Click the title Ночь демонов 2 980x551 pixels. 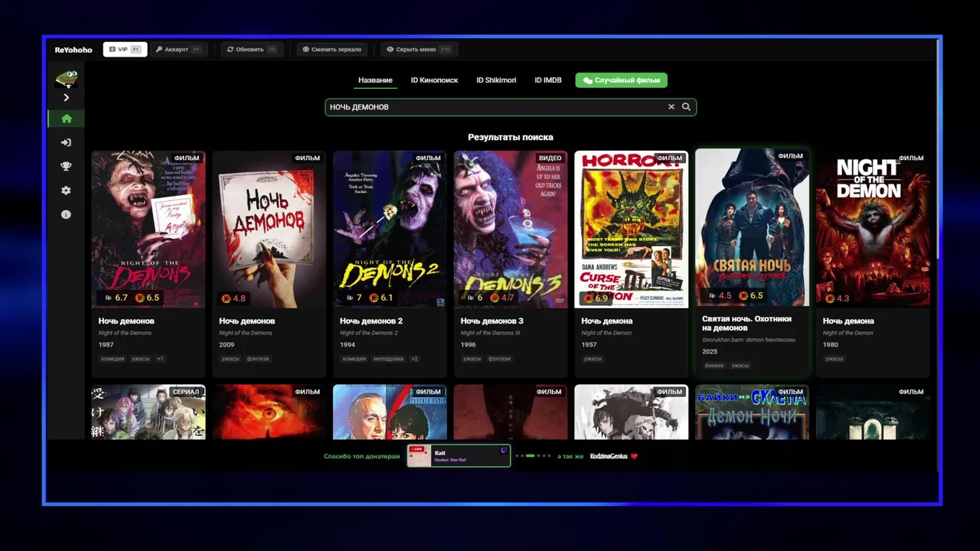[x=371, y=321]
